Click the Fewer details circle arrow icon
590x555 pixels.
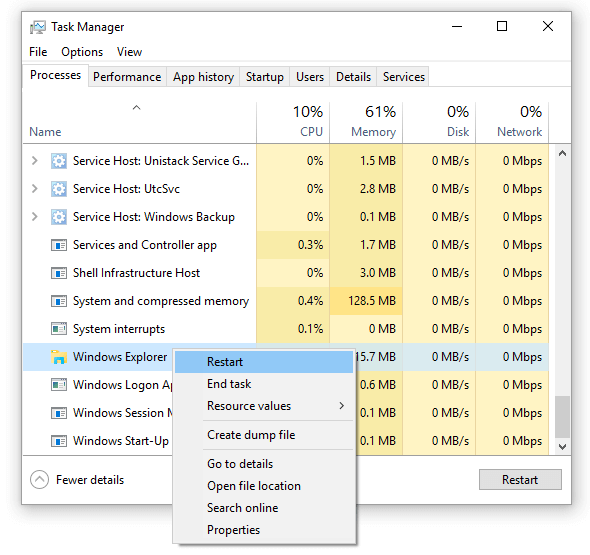click(40, 480)
